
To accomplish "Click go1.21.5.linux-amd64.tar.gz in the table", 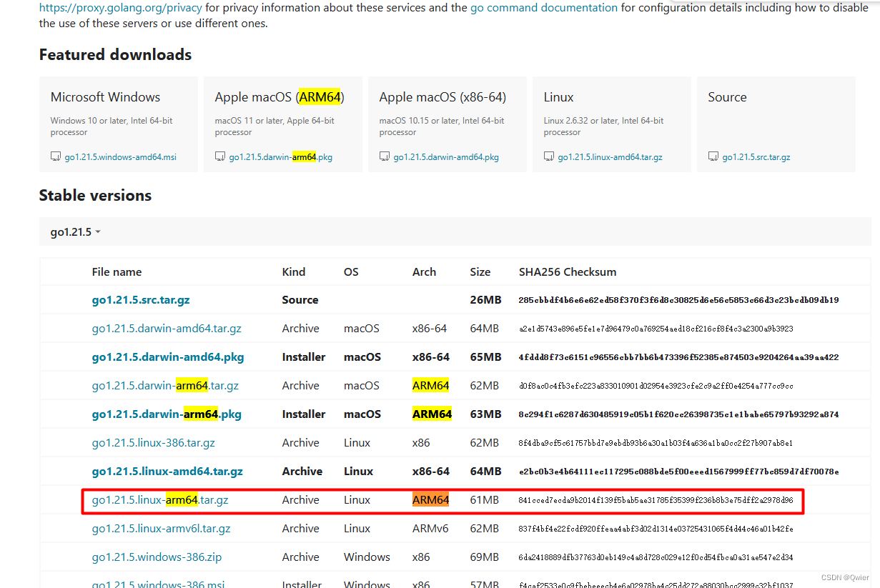I will pos(167,472).
